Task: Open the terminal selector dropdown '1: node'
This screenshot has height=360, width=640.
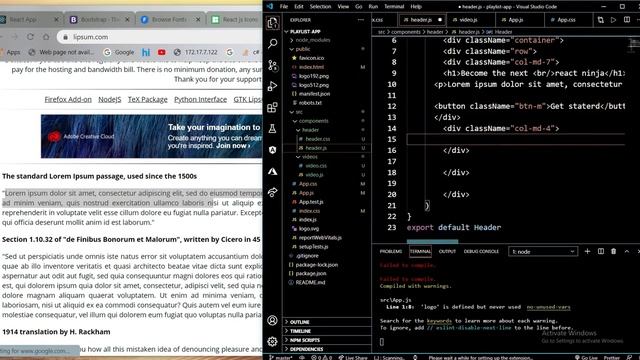Action: [543, 251]
